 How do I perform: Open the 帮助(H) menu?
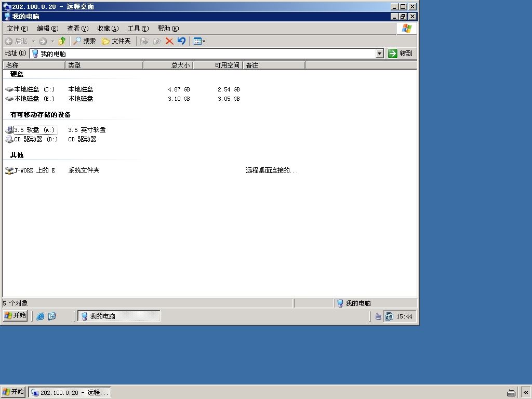click(168, 29)
